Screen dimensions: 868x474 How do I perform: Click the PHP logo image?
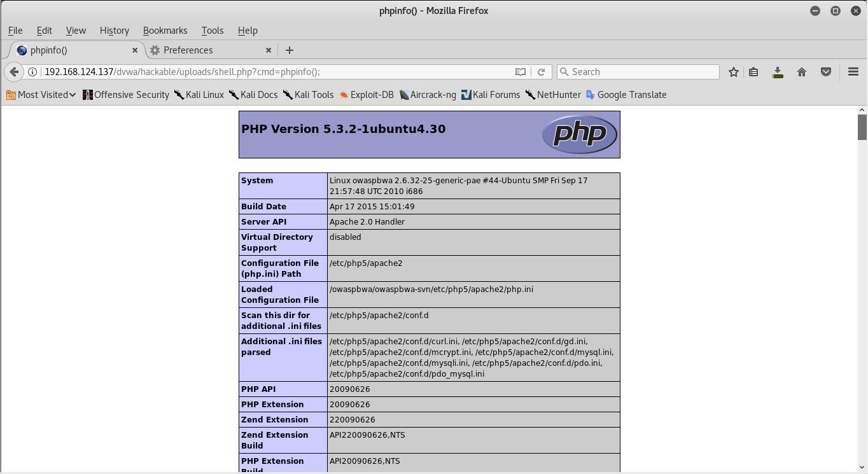coord(579,134)
